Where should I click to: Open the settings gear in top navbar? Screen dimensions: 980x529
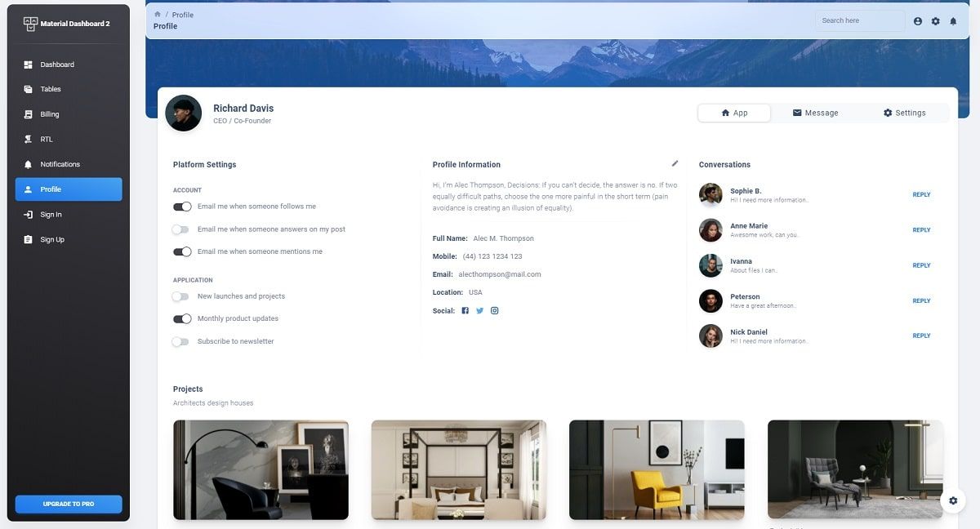pyautogui.click(x=935, y=21)
